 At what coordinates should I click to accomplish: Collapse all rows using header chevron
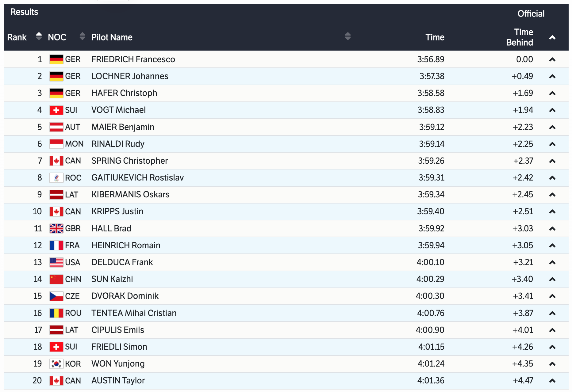click(x=552, y=38)
